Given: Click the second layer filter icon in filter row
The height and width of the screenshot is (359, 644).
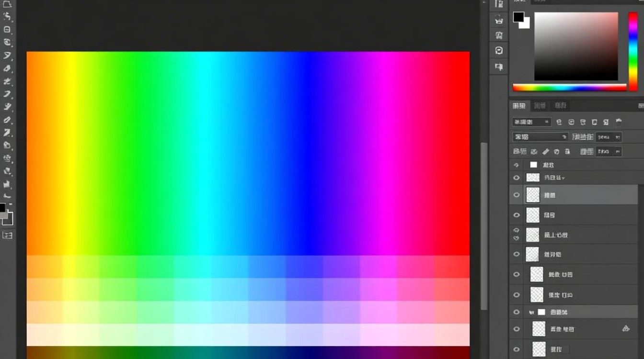Looking at the screenshot, I should (x=571, y=122).
